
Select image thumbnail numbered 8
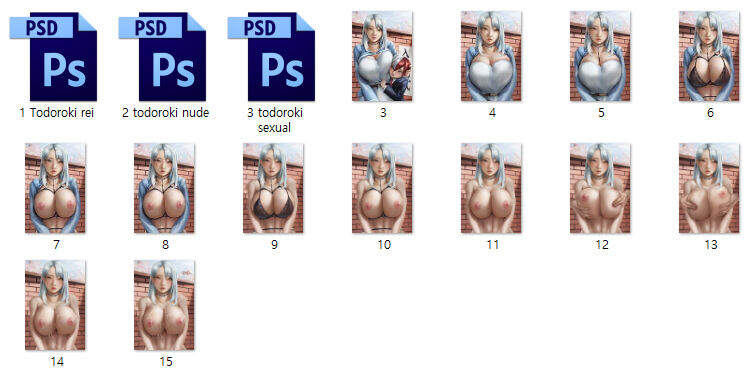[x=164, y=188]
